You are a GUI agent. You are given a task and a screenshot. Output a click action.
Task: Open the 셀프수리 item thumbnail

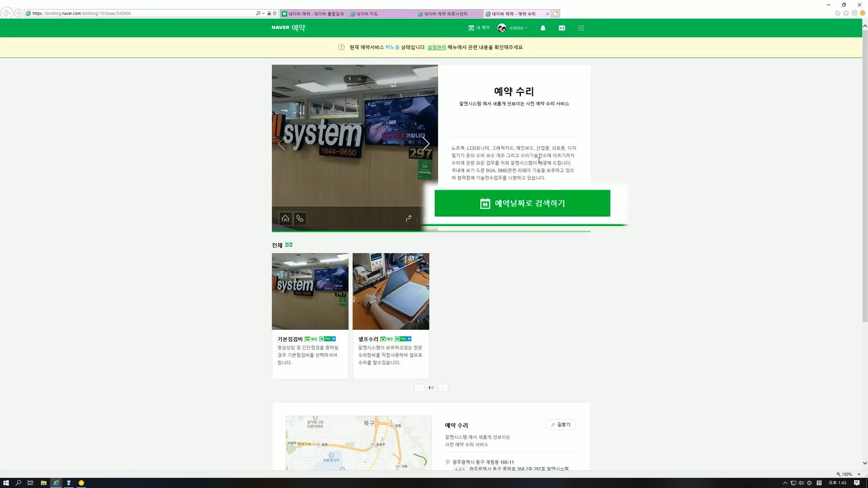click(x=391, y=291)
